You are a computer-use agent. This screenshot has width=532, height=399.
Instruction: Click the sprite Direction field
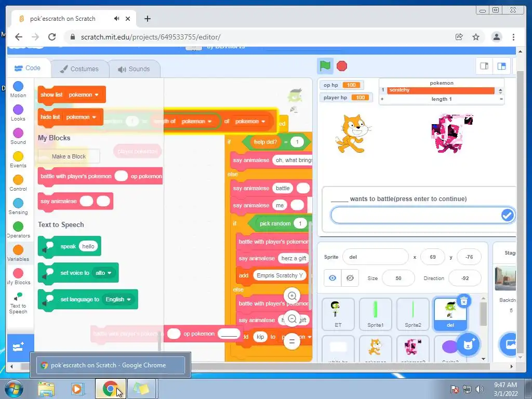coord(465,278)
